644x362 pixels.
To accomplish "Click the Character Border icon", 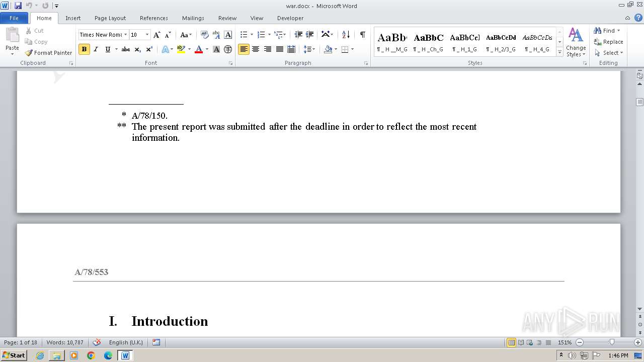I will point(228,35).
